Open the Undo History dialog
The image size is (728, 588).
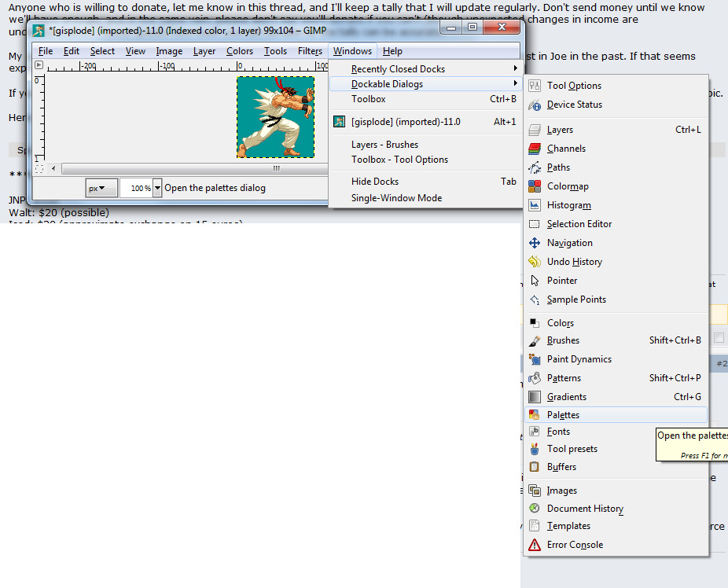click(616, 262)
